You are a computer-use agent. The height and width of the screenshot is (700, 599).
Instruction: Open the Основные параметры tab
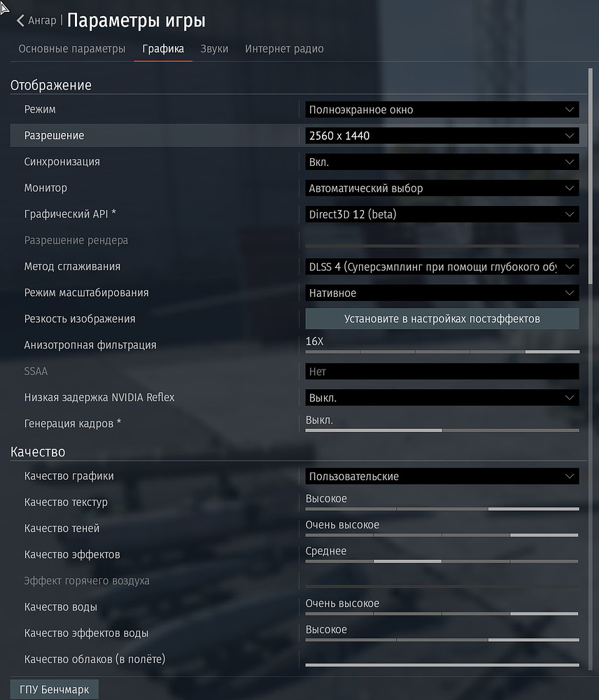(72, 49)
